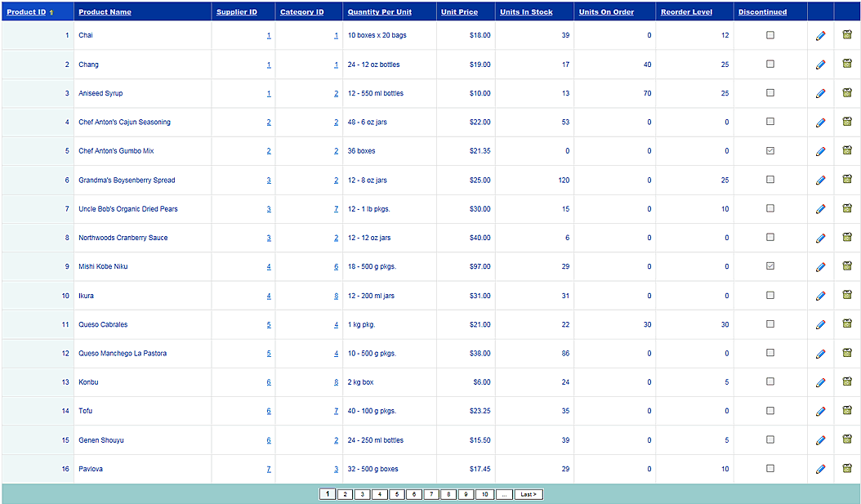The width and height of the screenshot is (861, 504).
Task: Open Supplier ID 7 link for Pavlova
Action: (268, 470)
